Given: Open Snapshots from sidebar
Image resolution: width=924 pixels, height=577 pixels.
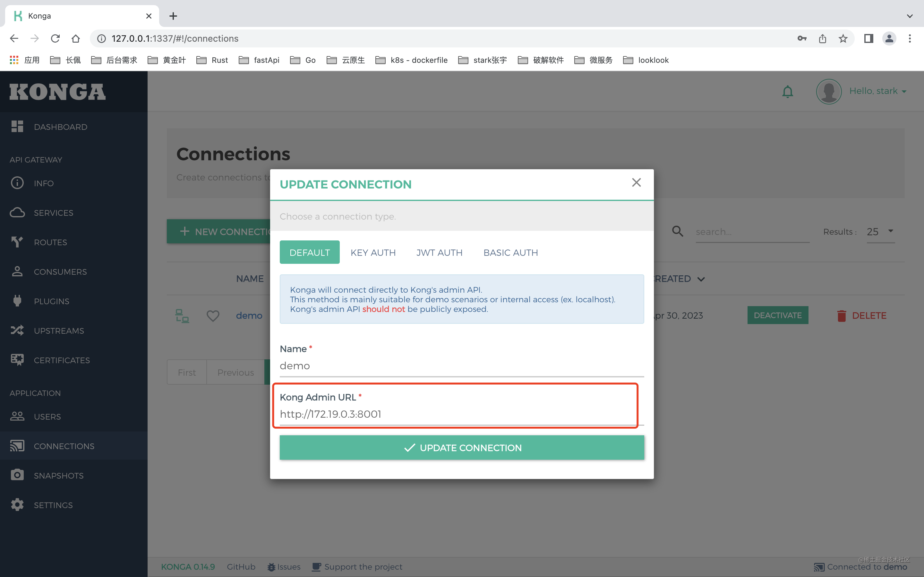Looking at the screenshot, I should (58, 475).
